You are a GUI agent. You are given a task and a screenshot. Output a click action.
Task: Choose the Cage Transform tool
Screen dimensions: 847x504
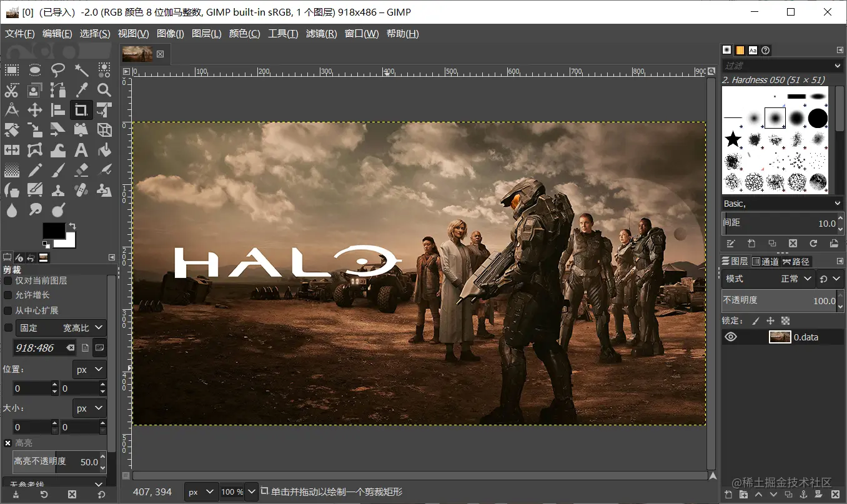coord(35,151)
